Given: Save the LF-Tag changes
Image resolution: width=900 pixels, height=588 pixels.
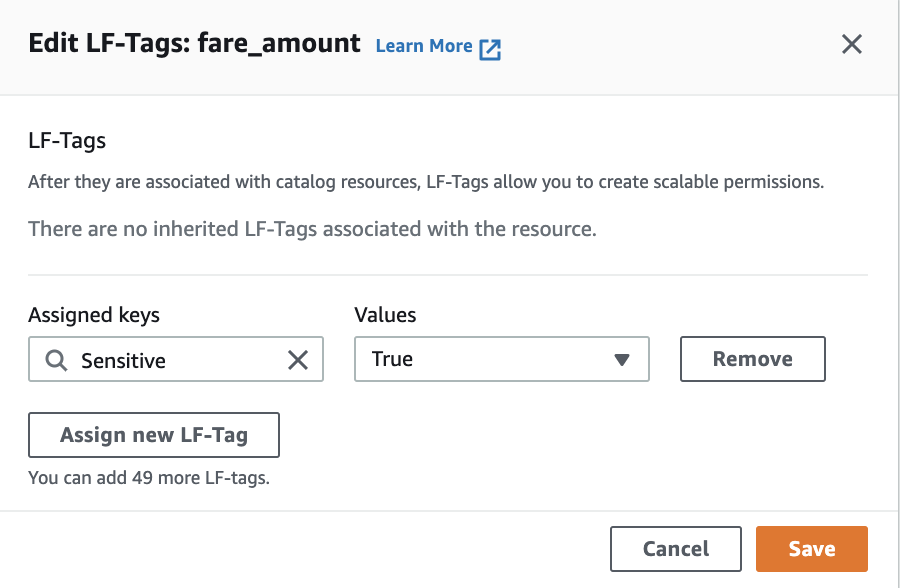Looking at the screenshot, I should coord(811,549).
